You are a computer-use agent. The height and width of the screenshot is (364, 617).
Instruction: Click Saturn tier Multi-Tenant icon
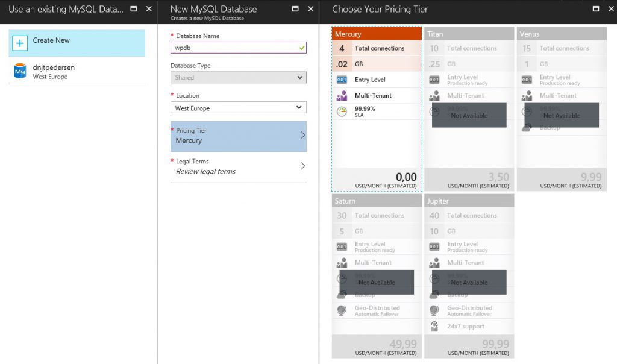coord(342,263)
